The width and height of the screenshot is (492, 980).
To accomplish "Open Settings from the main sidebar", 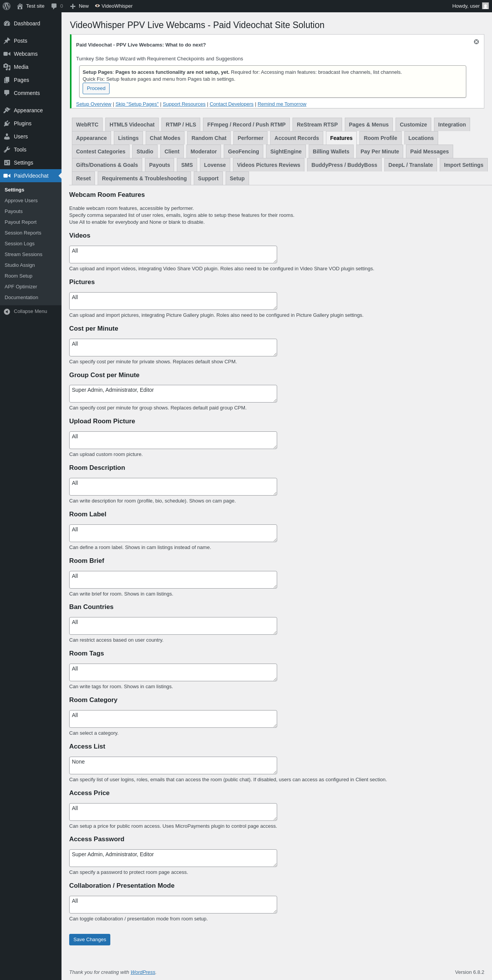I will (31, 163).
